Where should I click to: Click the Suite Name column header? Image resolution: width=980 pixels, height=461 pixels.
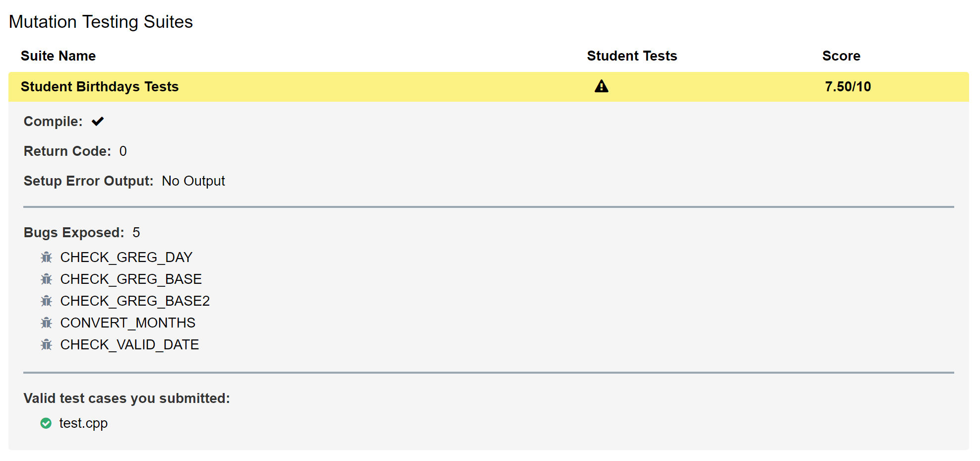click(58, 56)
